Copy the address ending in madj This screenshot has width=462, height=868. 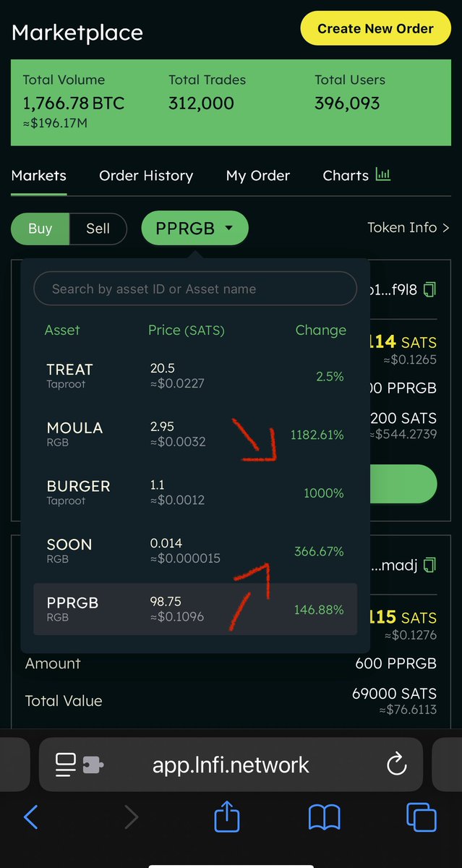pos(430,563)
